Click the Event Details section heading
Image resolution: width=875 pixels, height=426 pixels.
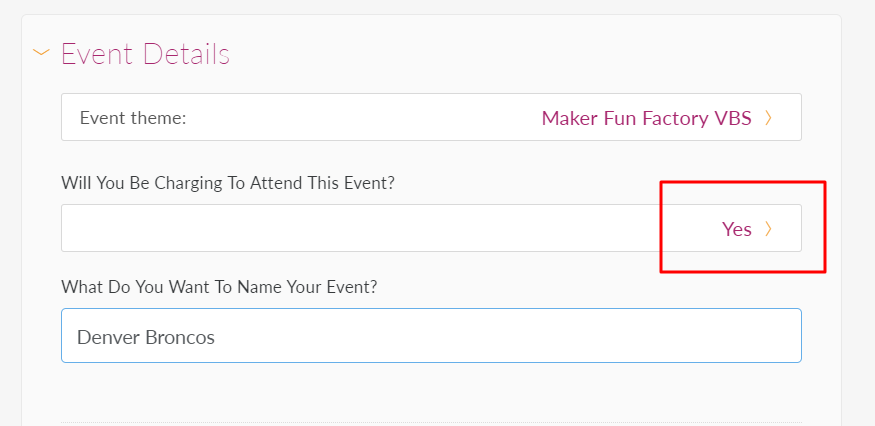[x=145, y=53]
